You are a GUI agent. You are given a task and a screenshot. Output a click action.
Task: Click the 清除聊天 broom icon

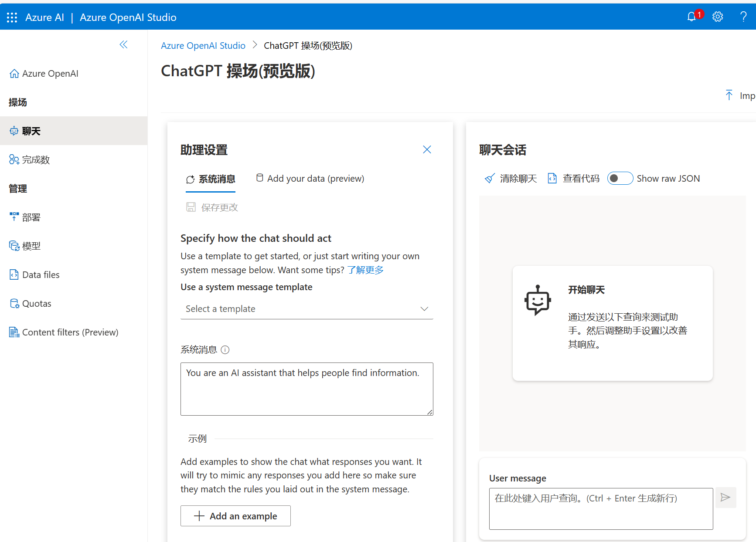tap(490, 179)
